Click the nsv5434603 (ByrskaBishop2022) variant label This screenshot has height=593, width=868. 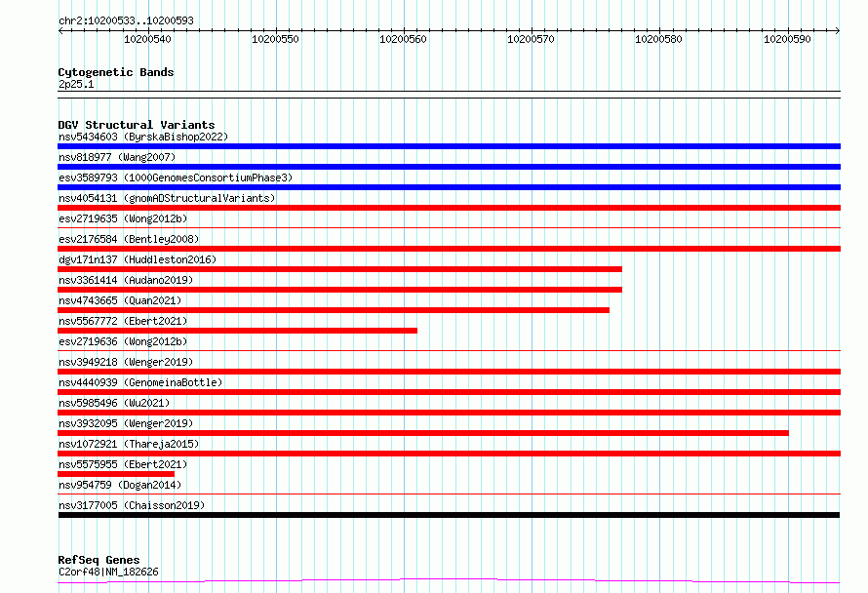pyautogui.click(x=143, y=137)
